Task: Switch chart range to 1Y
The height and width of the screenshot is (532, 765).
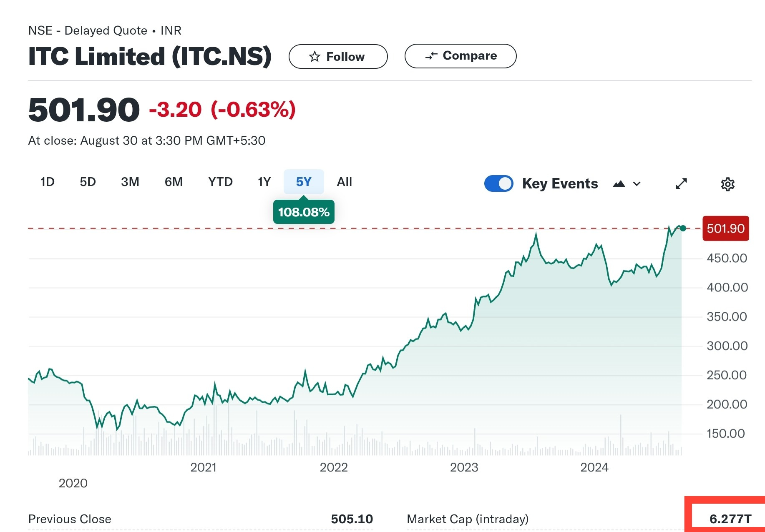Action: coord(264,182)
